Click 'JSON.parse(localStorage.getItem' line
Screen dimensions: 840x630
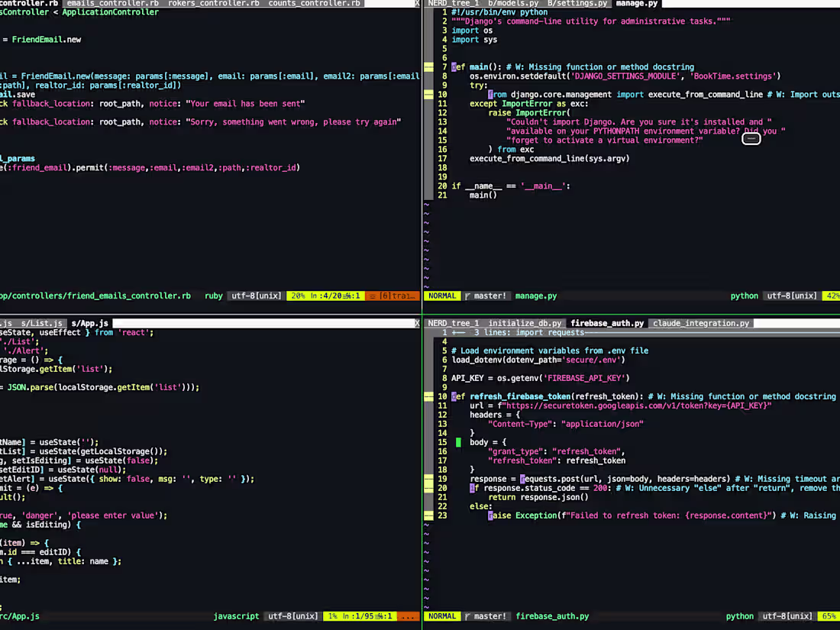pyautogui.click(x=99, y=387)
